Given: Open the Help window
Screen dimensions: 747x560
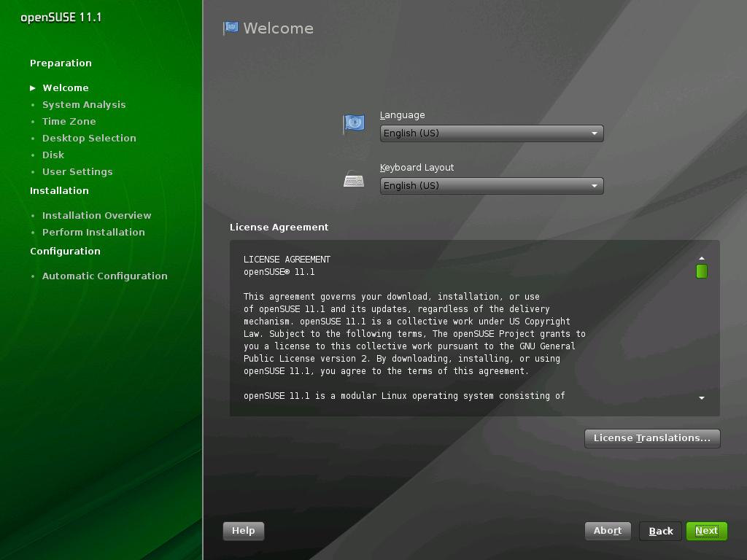Looking at the screenshot, I should [243, 531].
